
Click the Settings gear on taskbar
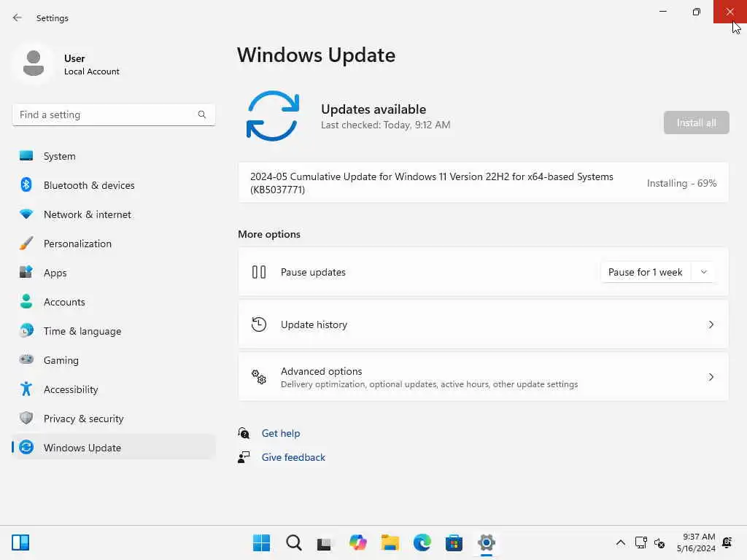pyautogui.click(x=487, y=542)
